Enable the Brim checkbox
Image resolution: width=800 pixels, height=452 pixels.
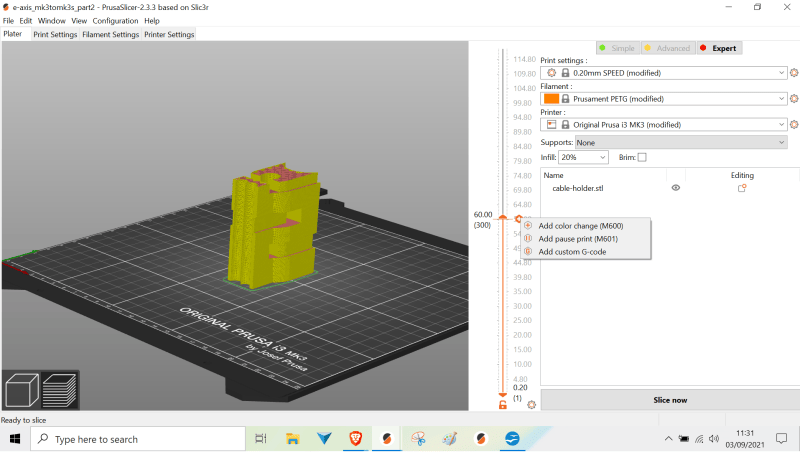coord(642,157)
